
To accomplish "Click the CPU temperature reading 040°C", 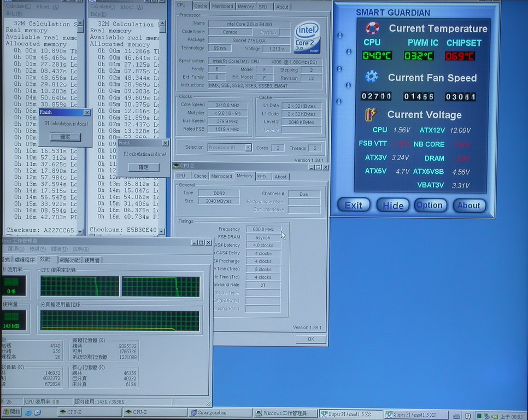I will (x=377, y=56).
